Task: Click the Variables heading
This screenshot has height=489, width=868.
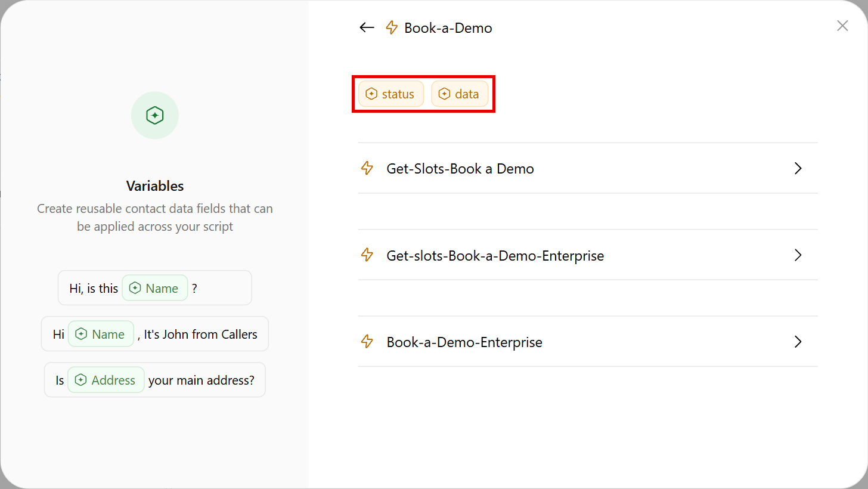Action: 155,186
